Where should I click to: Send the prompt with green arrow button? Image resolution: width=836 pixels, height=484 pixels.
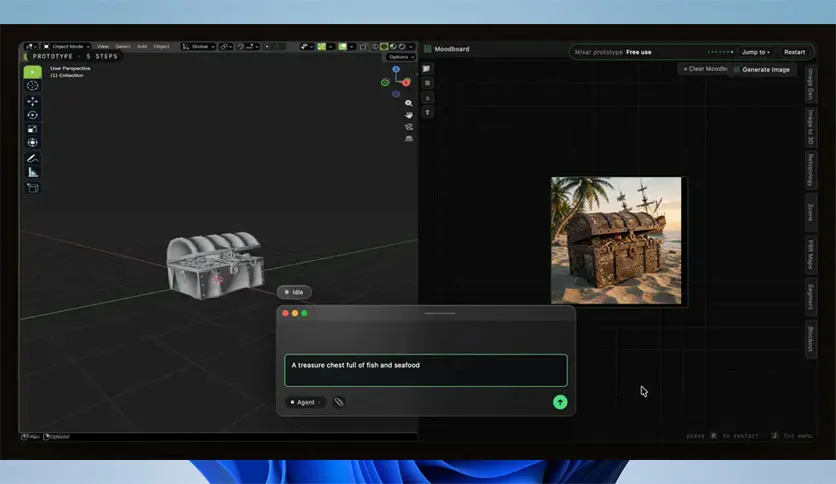tap(560, 402)
